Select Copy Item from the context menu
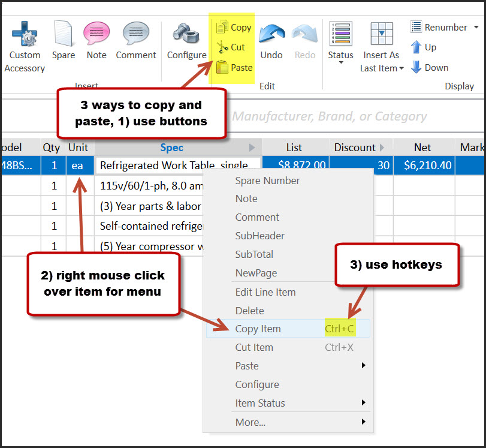Image resolution: width=486 pixels, height=448 pixels. (258, 329)
